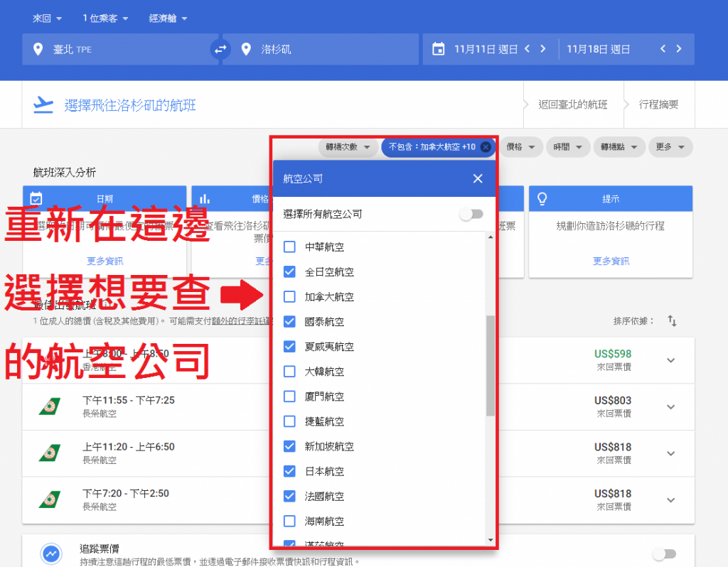Click the 排序依據 sort label
The image size is (728, 567).
click(633, 320)
